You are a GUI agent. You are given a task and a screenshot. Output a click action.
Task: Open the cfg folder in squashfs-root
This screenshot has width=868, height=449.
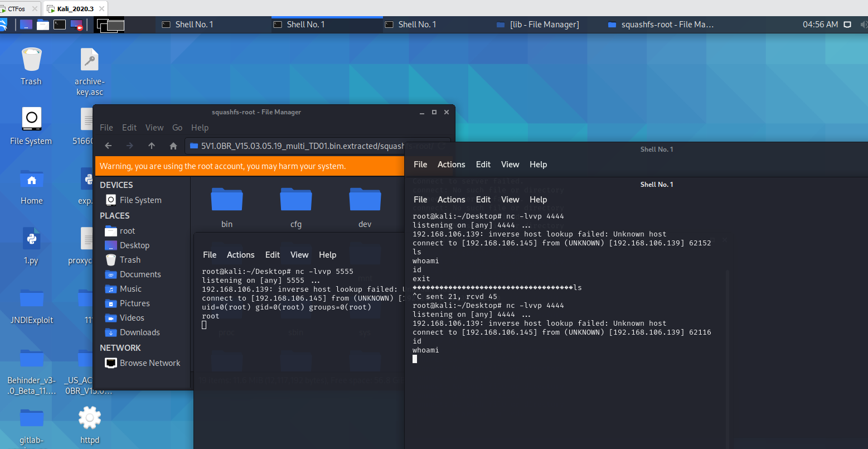(296, 207)
